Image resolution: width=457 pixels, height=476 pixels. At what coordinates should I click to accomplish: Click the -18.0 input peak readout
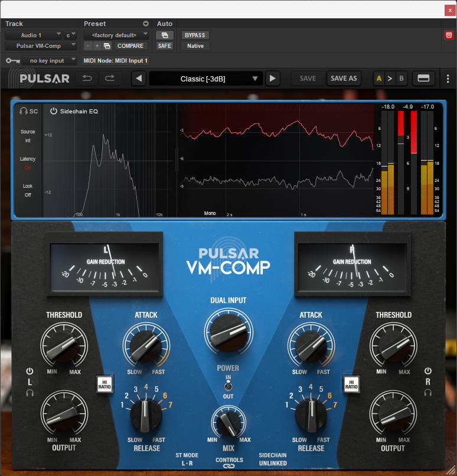click(x=388, y=106)
